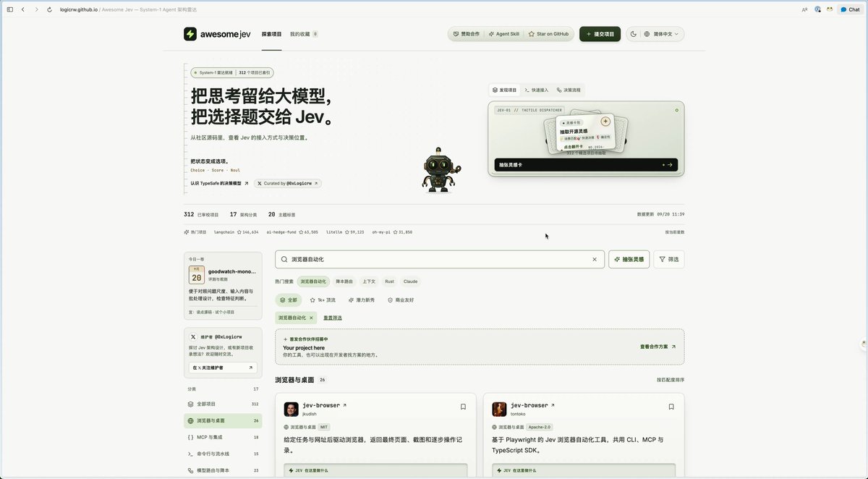Click the jkudish avatar thumbnail
The width and height of the screenshot is (868, 479).
point(292,410)
